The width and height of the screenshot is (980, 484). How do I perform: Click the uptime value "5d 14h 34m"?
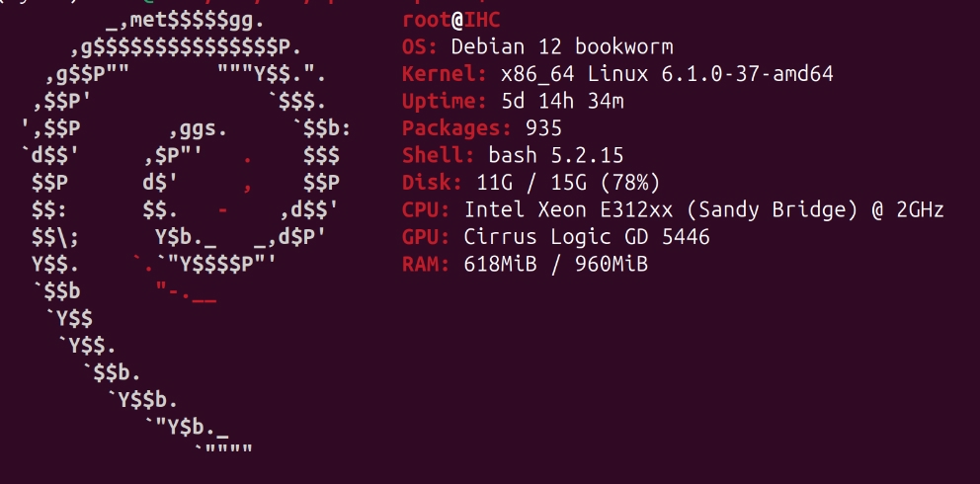[562, 102]
